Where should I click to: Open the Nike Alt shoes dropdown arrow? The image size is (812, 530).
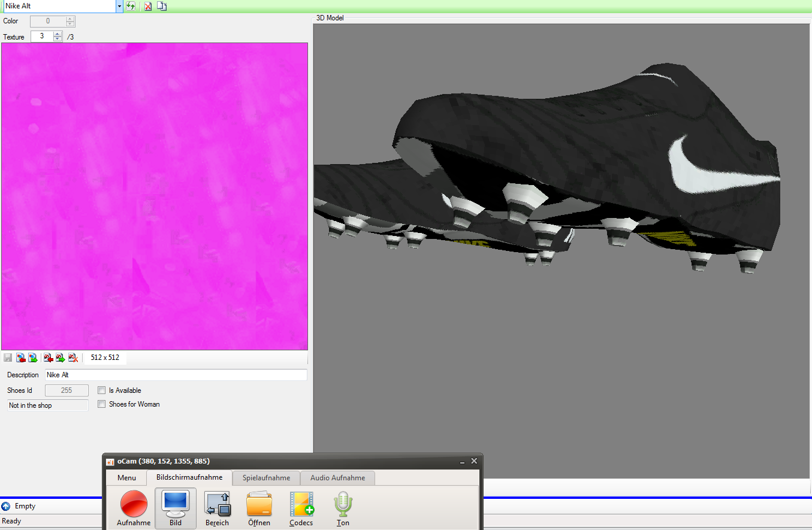[119, 6]
